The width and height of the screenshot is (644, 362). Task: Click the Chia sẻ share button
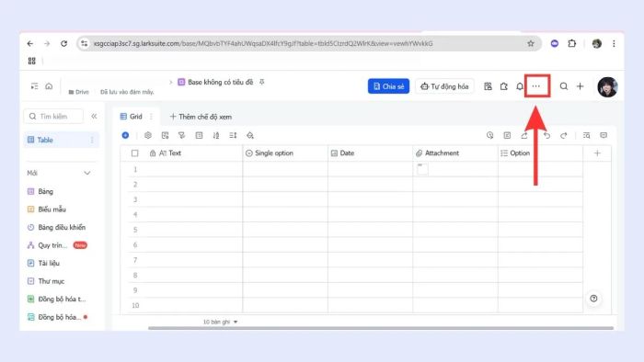pyautogui.click(x=388, y=86)
